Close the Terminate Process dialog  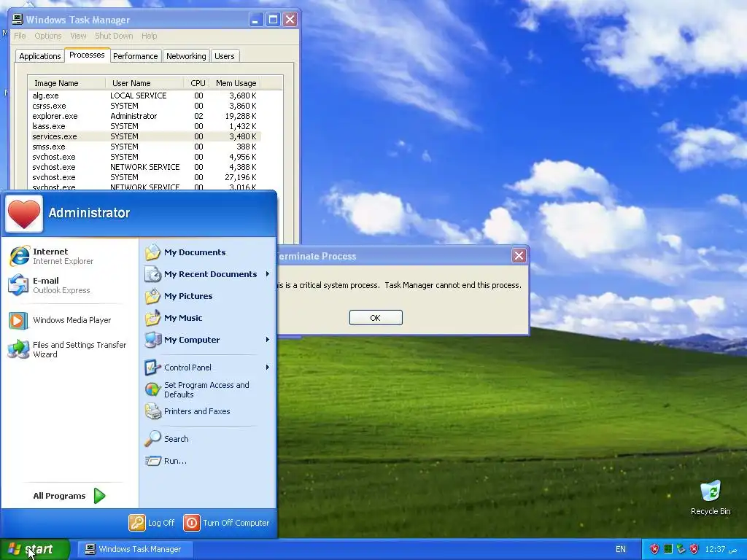(x=519, y=256)
